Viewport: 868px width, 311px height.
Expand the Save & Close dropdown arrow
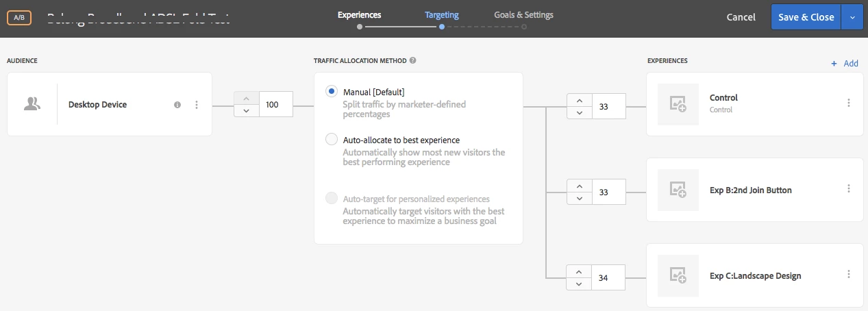coord(852,18)
